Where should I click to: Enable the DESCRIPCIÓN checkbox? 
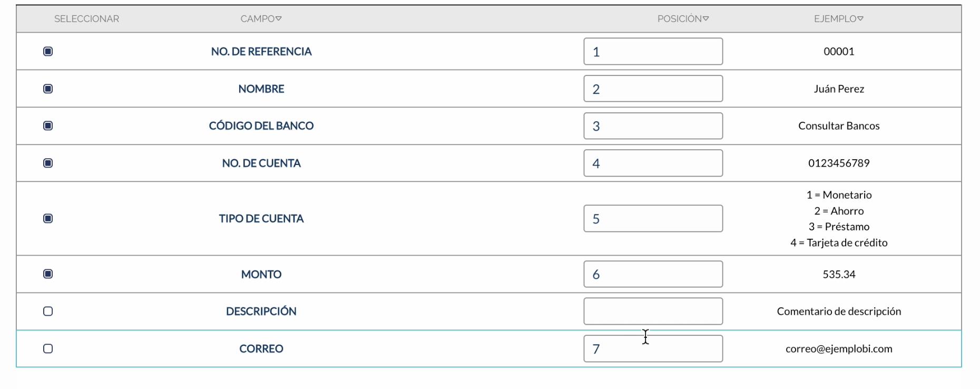click(48, 312)
